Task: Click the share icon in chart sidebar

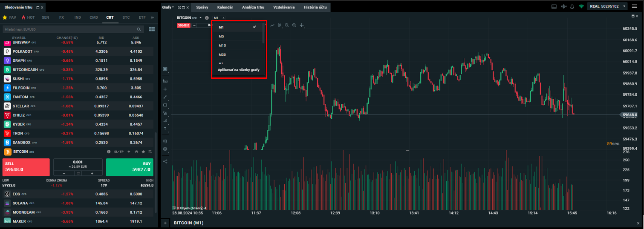Action: 165,161
